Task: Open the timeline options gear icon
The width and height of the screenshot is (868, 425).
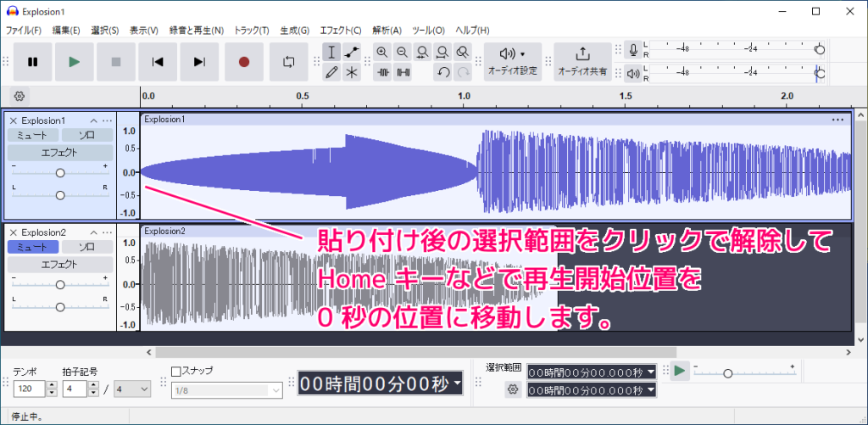Action: point(19,97)
